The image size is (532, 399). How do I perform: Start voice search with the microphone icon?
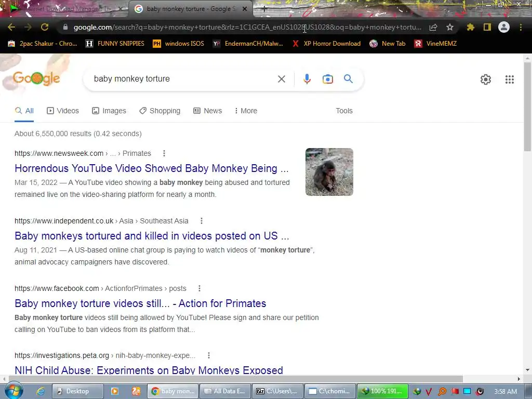pos(307,79)
